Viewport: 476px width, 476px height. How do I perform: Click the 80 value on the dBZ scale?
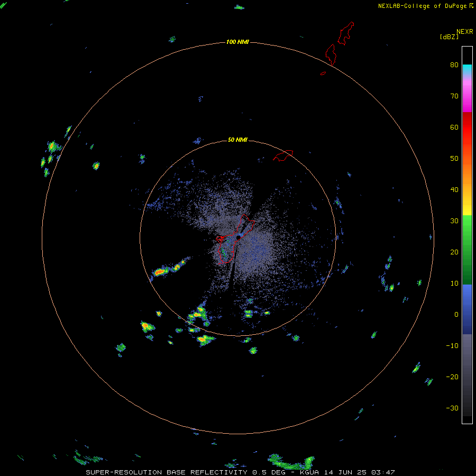(x=454, y=65)
